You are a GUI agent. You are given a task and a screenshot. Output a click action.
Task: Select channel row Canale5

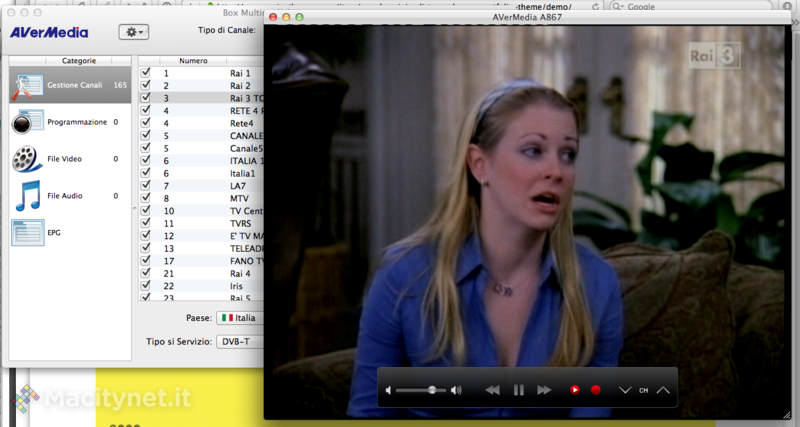201,148
